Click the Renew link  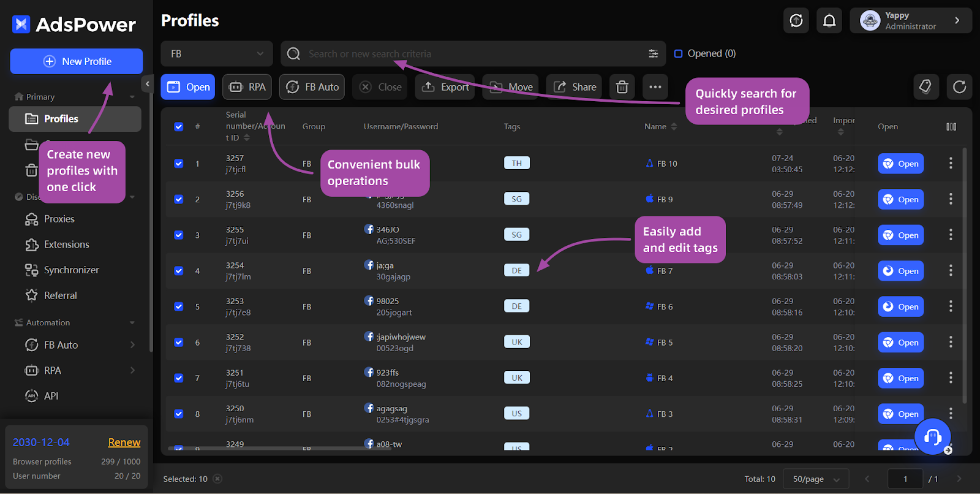124,443
